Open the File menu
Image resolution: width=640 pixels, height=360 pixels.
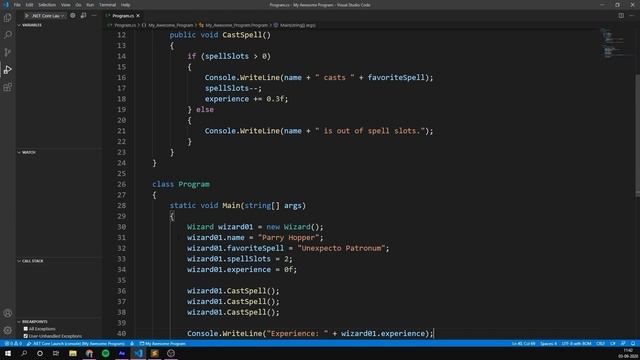[x=17, y=5]
